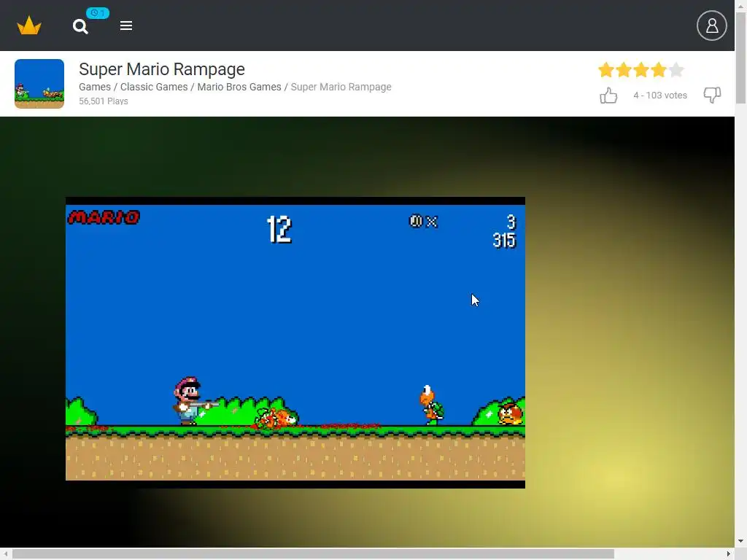
Task: Rate the game one star
Action: click(606, 70)
